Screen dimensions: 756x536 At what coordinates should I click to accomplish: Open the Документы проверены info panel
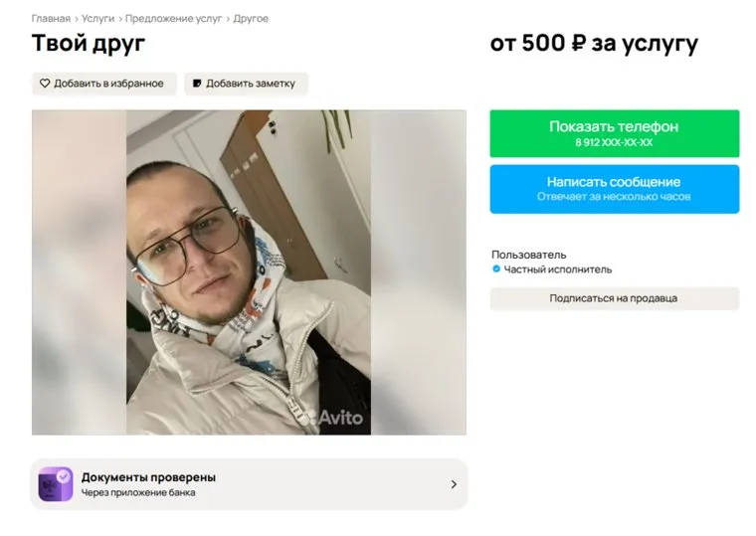(249, 484)
